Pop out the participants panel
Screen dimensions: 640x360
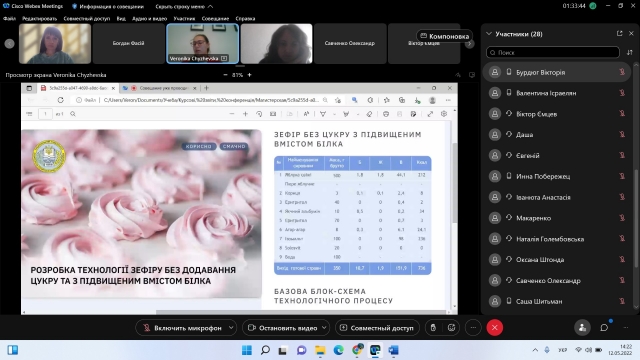point(620,33)
